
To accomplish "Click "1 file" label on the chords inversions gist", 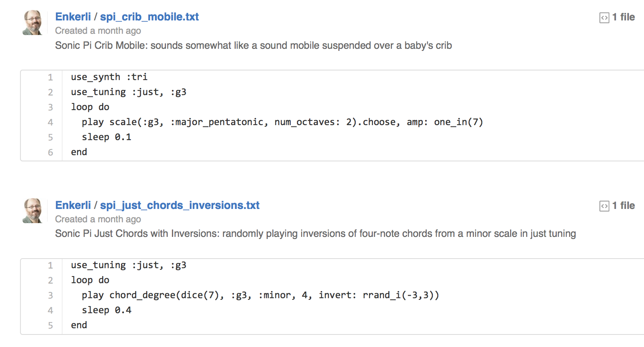I will [623, 206].
